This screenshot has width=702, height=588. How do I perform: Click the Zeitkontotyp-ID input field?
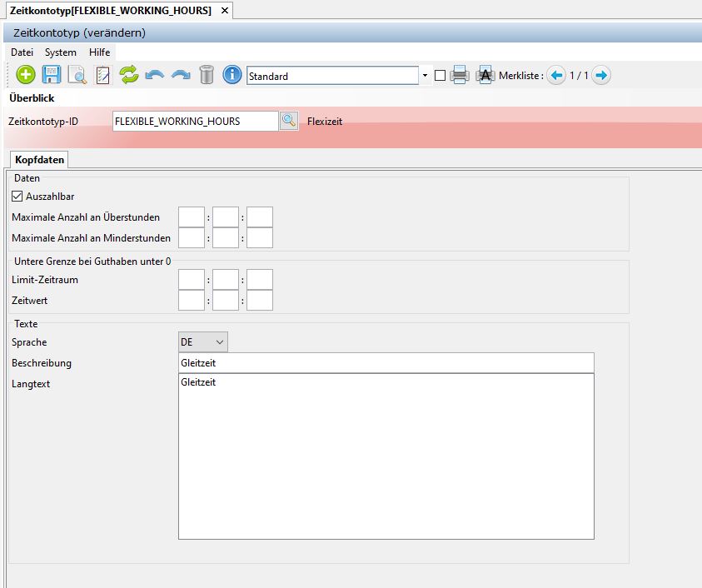point(195,121)
